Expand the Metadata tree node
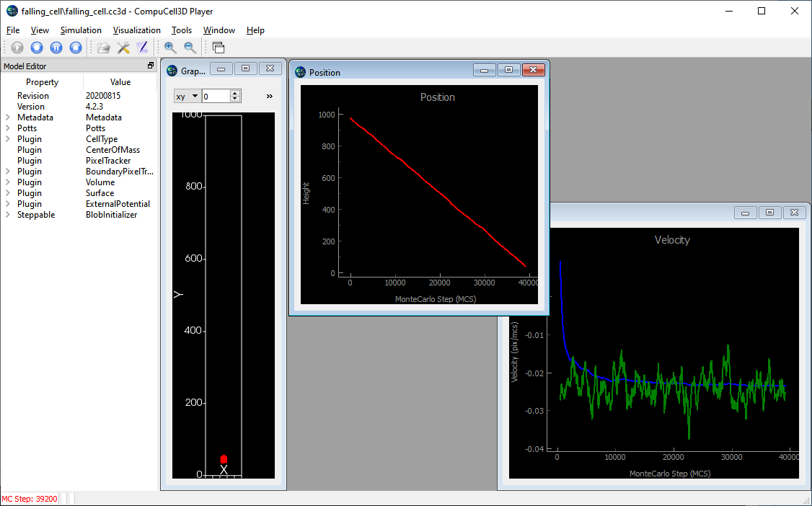This screenshot has height=506, width=812. 7,117
